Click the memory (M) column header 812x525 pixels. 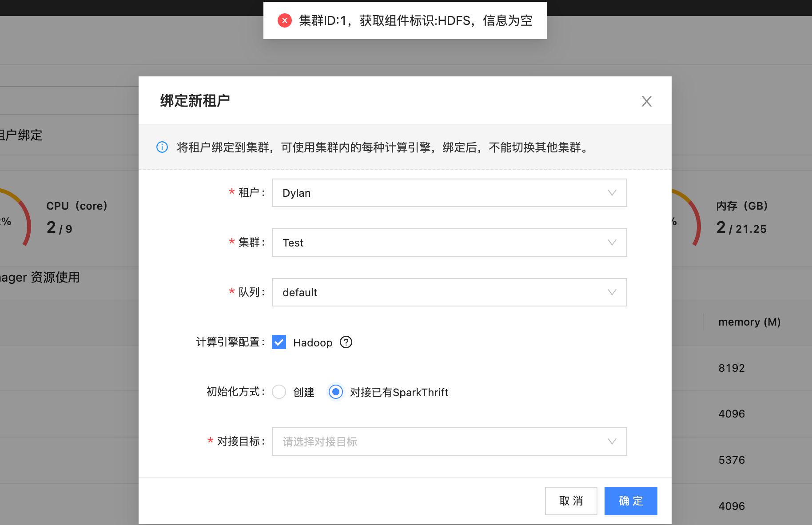(x=749, y=322)
